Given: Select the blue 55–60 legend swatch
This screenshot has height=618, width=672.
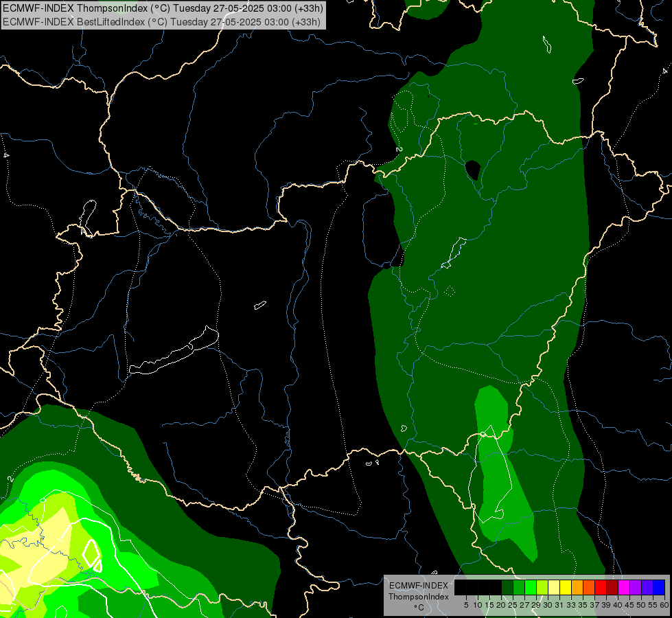Looking at the screenshot, I should pyautogui.click(x=659, y=587).
